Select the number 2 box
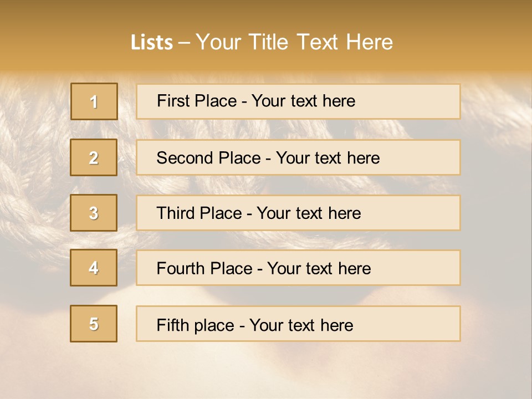This screenshot has height=399, width=532. click(94, 157)
